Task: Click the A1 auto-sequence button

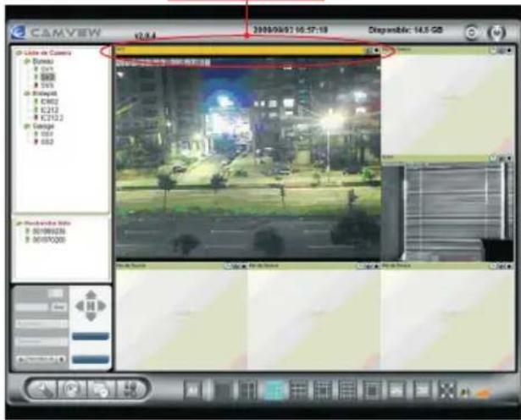Action: 192,390
